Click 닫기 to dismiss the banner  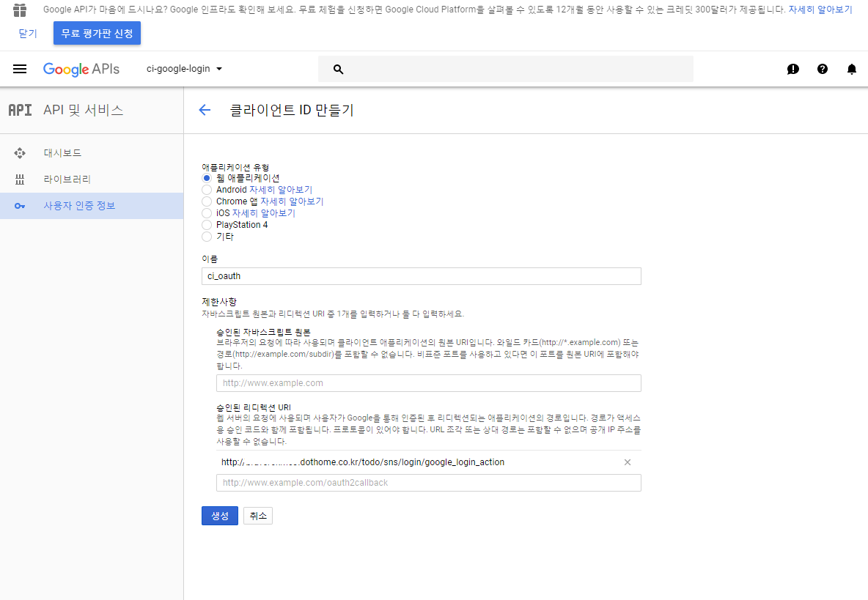[x=28, y=33]
